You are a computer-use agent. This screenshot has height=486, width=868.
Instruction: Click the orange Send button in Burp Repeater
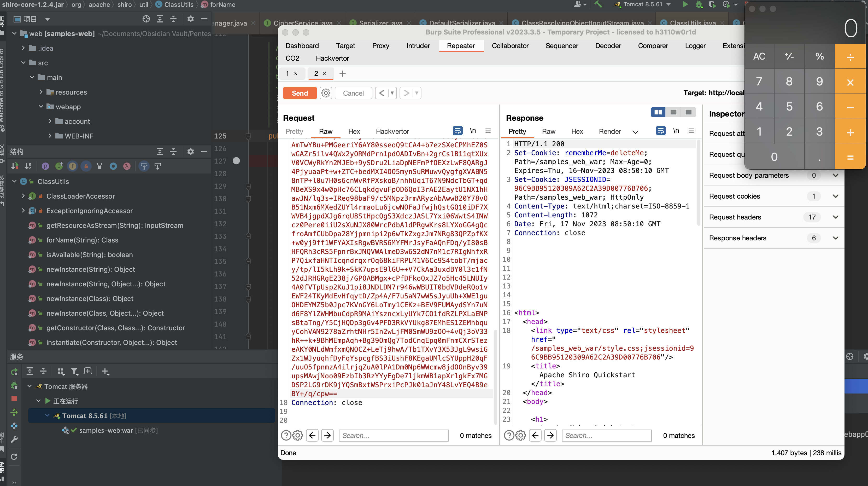click(x=300, y=93)
